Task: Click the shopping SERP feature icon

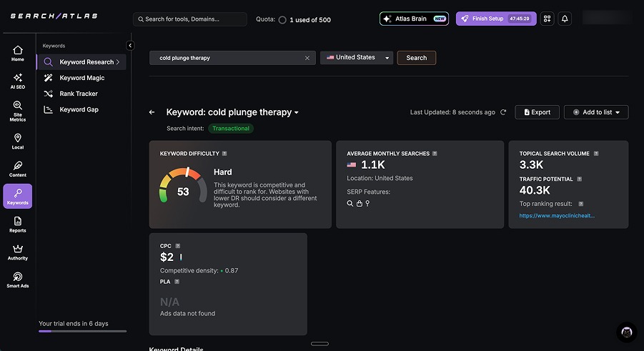Action: 360,204
